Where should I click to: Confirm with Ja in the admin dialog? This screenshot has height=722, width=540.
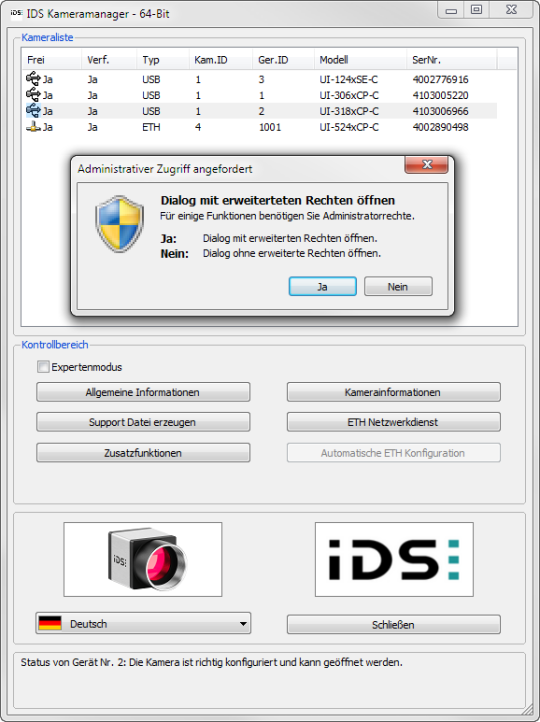click(x=323, y=286)
